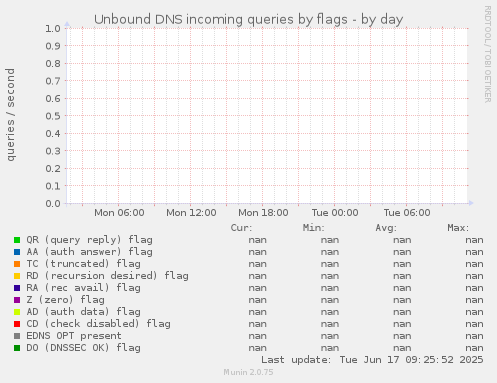The width and height of the screenshot is (497, 383).
Task: Click the Max nan value in CD flag row
Action: 474,324
